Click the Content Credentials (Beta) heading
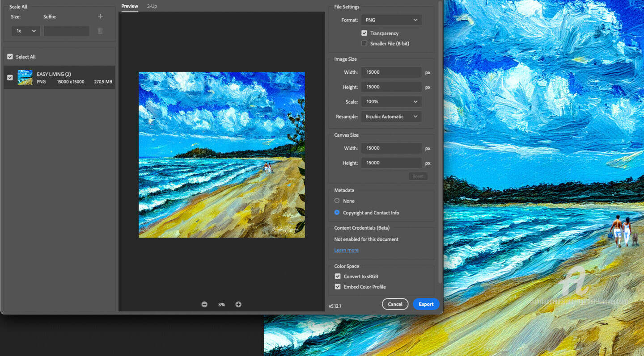The image size is (644, 356). click(x=362, y=228)
